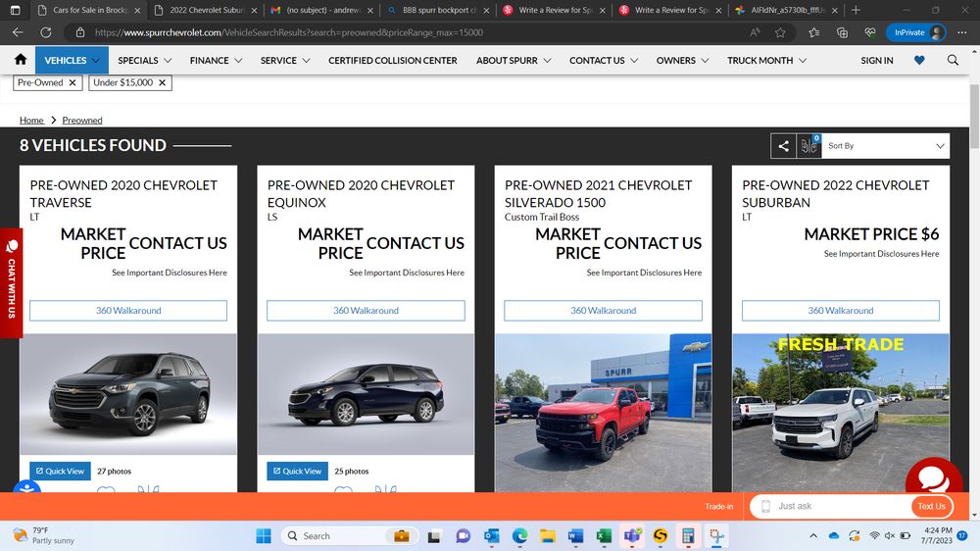The image size is (980, 551).
Task: Expand the Vehicles menu
Action: (x=72, y=60)
